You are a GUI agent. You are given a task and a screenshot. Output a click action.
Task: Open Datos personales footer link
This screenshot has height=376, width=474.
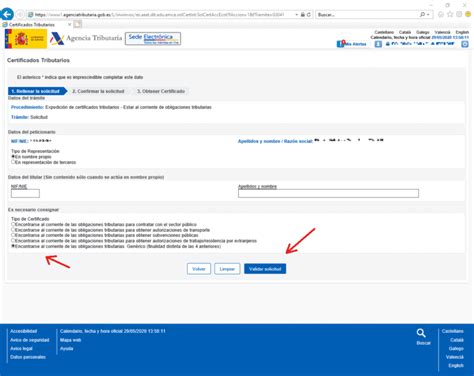tap(28, 357)
